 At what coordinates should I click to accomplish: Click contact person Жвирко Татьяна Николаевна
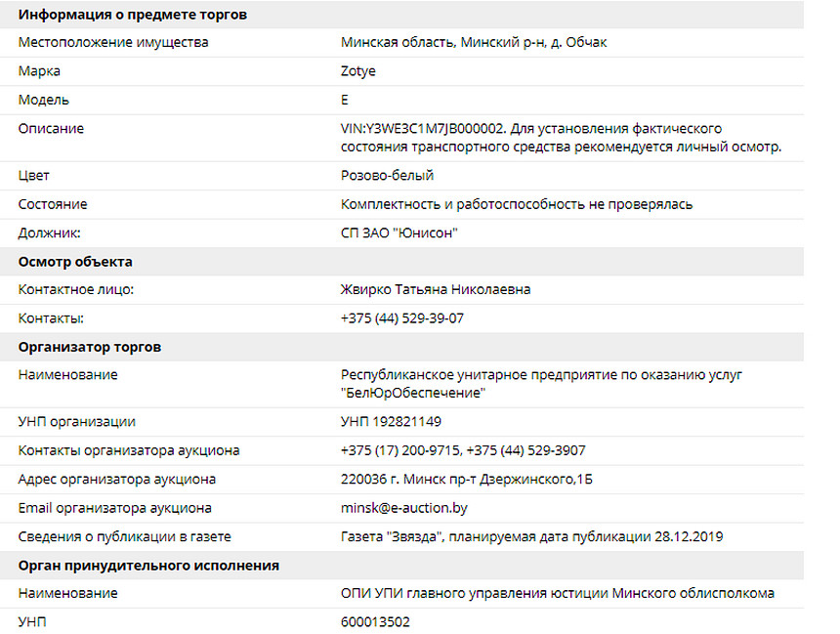[436, 289]
